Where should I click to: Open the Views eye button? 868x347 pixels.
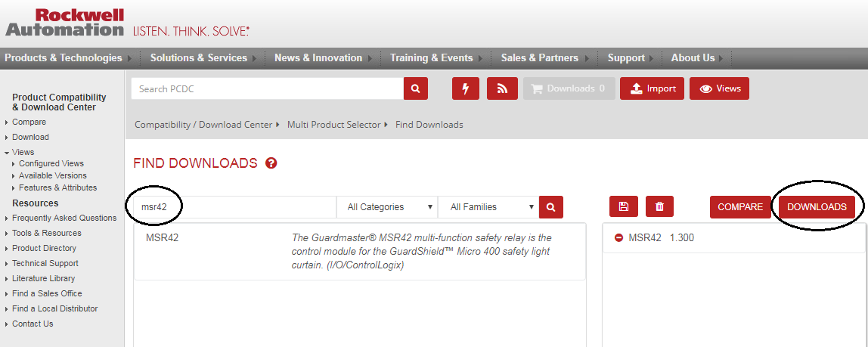pos(719,88)
